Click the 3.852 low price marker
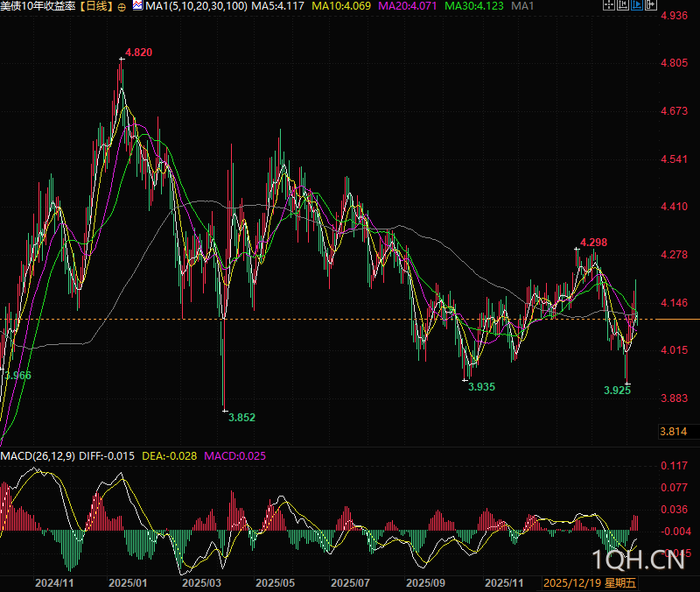 (x=241, y=418)
